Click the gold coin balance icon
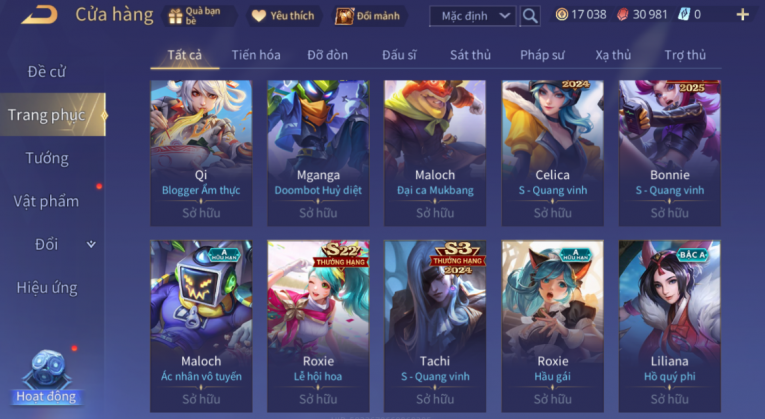 562,15
